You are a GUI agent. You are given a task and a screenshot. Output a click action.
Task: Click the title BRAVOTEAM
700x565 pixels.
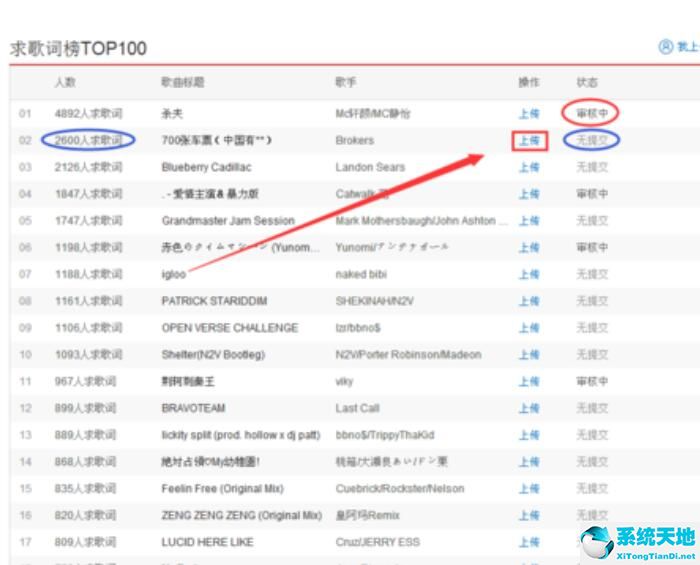tap(193, 408)
